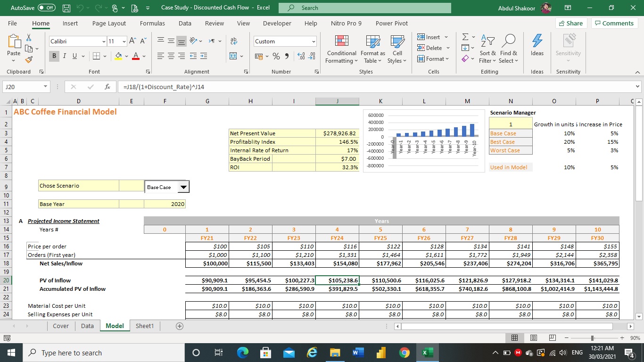Expand the Base Case scenario dropdown

click(183, 187)
